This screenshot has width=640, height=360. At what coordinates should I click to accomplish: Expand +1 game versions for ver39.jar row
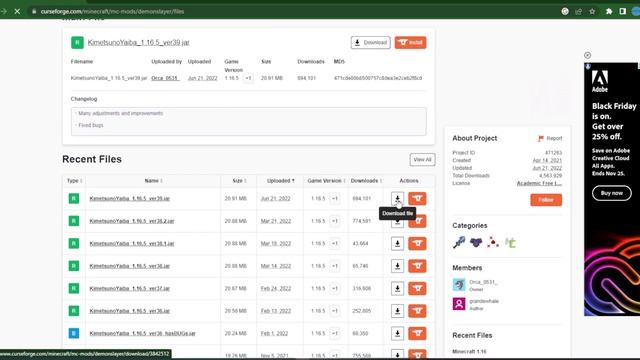tap(335, 198)
